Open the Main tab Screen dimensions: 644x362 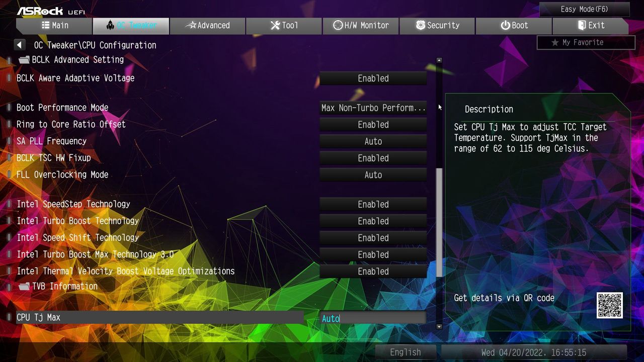54,26
